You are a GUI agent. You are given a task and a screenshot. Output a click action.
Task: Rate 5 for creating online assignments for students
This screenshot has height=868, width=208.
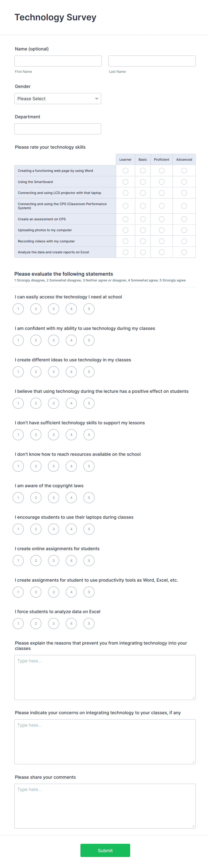pyautogui.click(x=89, y=560)
